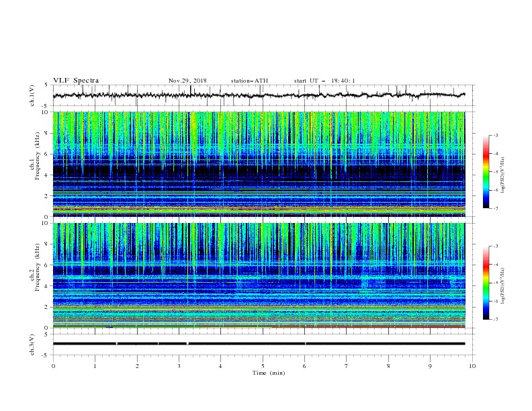Select the "Time (min)" axis label
This screenshot has height=411, width=532.
269,373
